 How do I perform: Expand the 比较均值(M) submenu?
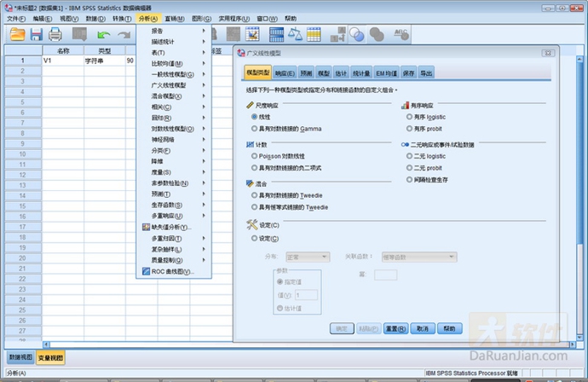point(174,63)
